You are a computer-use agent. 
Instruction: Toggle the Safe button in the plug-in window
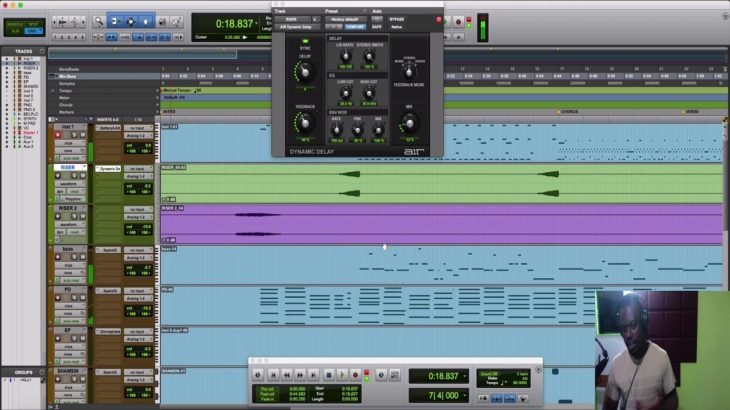(x=376, y=27)
